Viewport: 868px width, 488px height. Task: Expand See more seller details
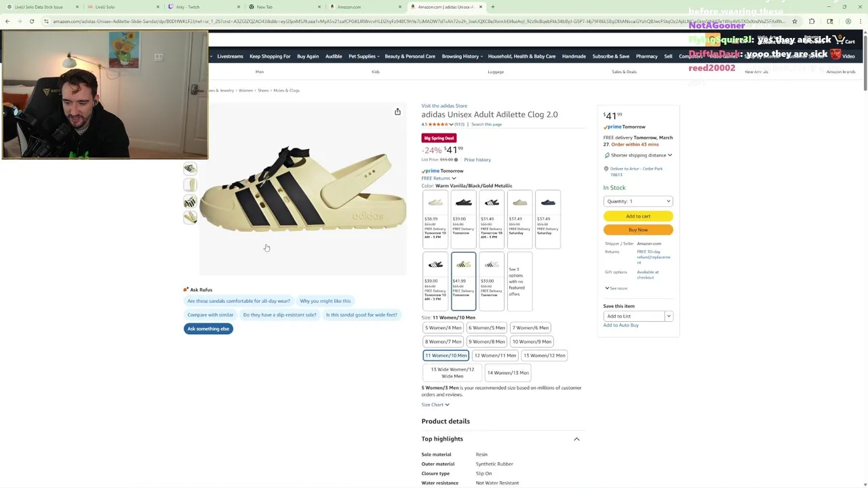tap(616, 289)
